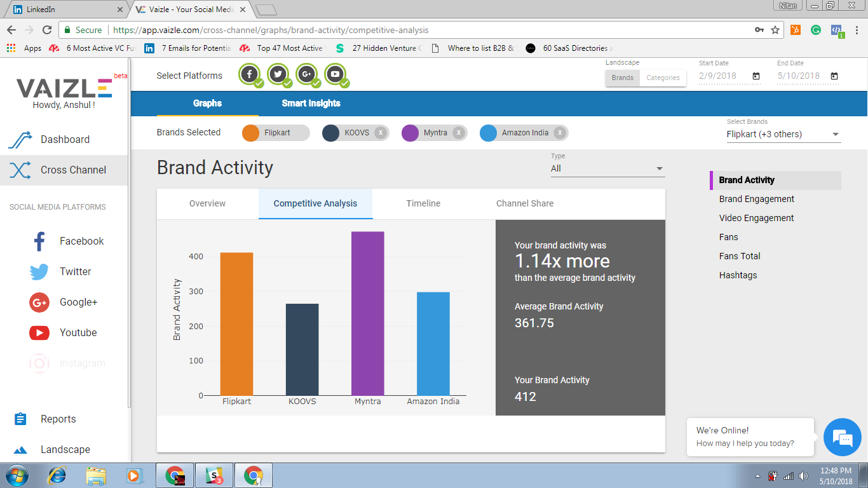
Task: Switch Landscape to Brands
Action: pos(623,78)
